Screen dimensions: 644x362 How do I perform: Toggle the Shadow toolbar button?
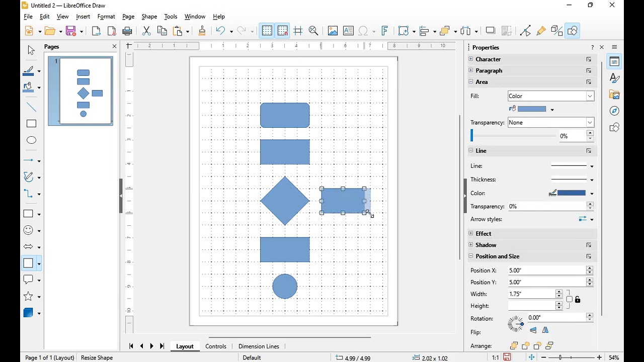point(491,31)
